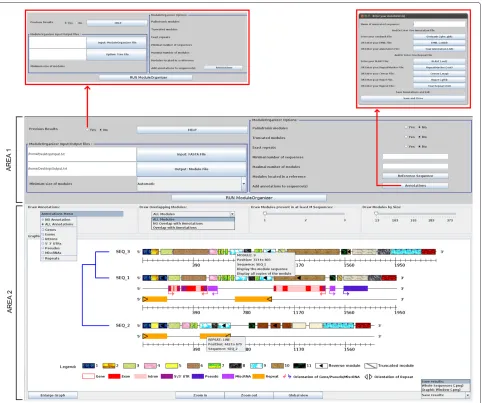Click the Reverse module icon in the legend
The image size is (483, 403).
pos(321,366)
